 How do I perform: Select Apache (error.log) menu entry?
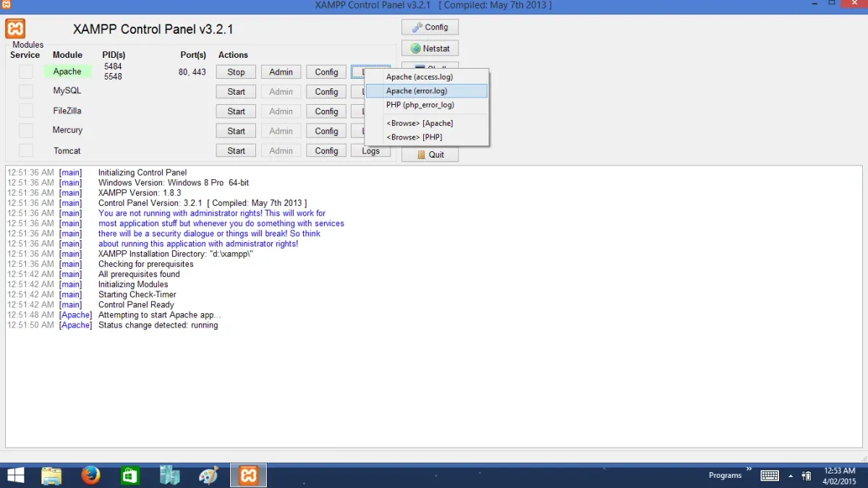[x=427, y=91]
